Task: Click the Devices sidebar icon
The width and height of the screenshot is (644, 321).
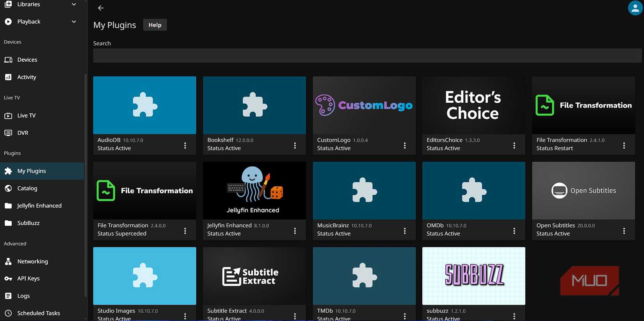Action: point(8,60)
